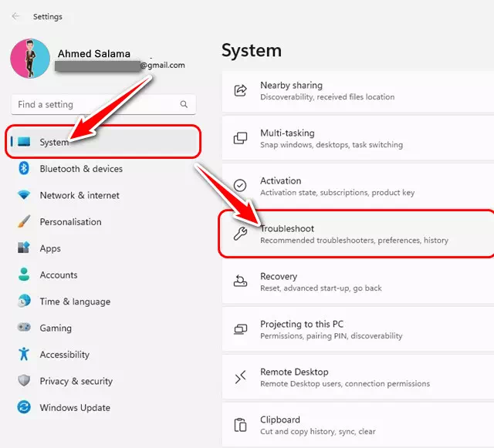494x448 pixels.
Task: Select the Accessibility figure icon
Action: point(24,354)
